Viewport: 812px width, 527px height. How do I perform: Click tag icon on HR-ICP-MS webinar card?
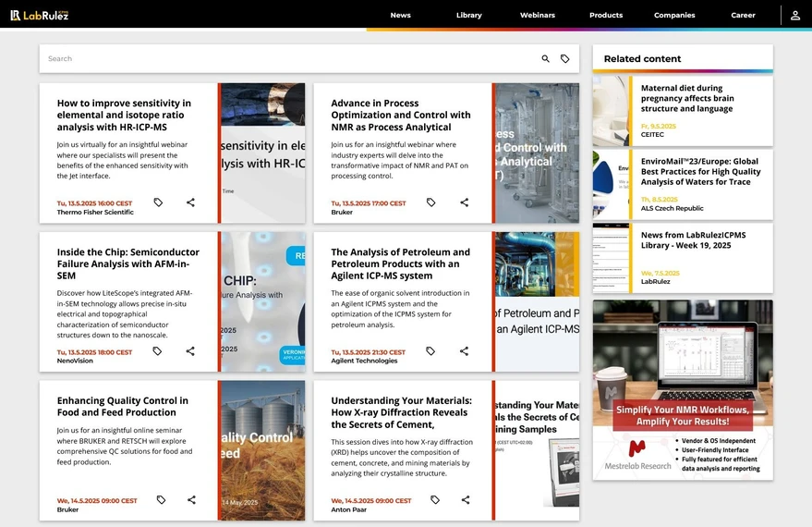(x=159, y=202)
